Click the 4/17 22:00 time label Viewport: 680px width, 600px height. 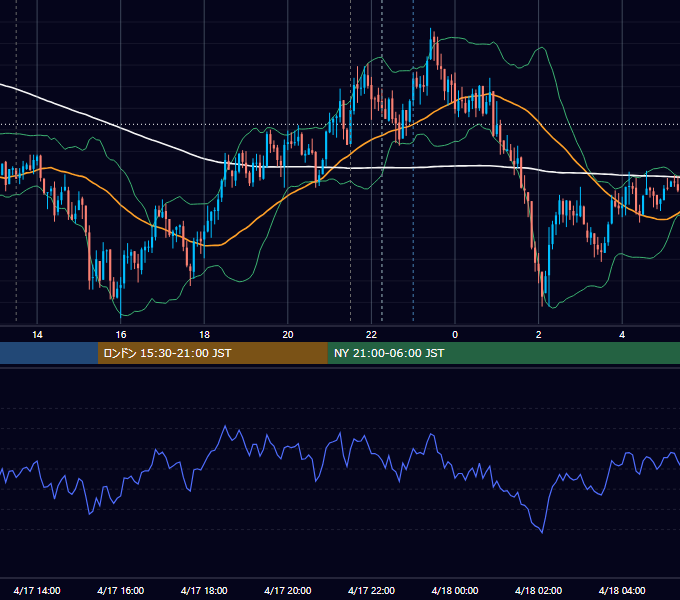(371, 590)
